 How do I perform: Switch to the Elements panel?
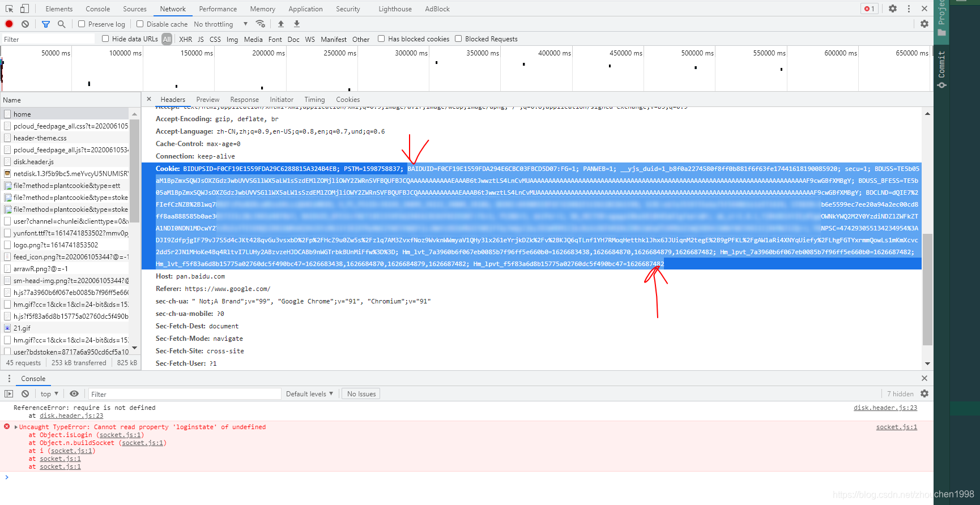click(x=59, y=8)
